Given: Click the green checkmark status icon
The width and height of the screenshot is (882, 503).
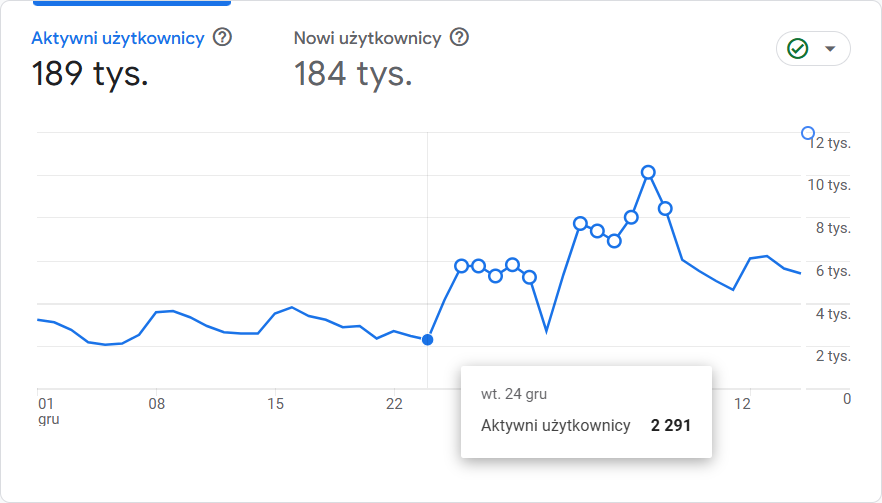Looking at the screenshot, I should tap(797, 48).
